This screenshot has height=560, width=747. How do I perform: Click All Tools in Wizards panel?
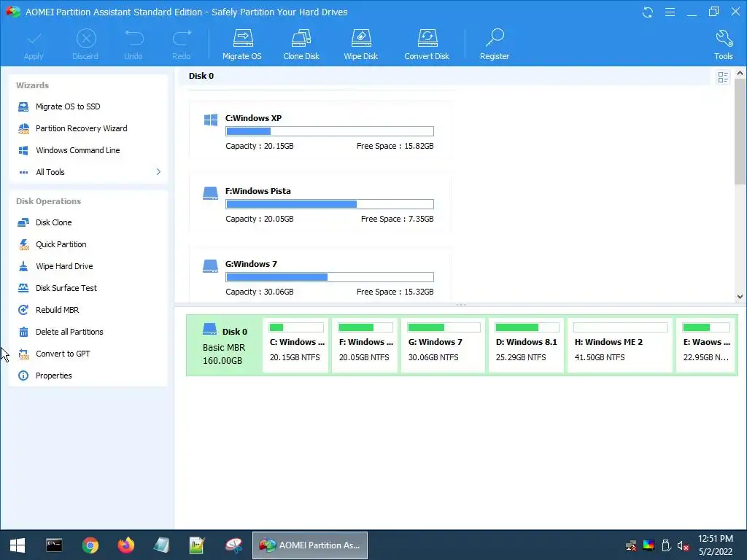tap(50, 172)
